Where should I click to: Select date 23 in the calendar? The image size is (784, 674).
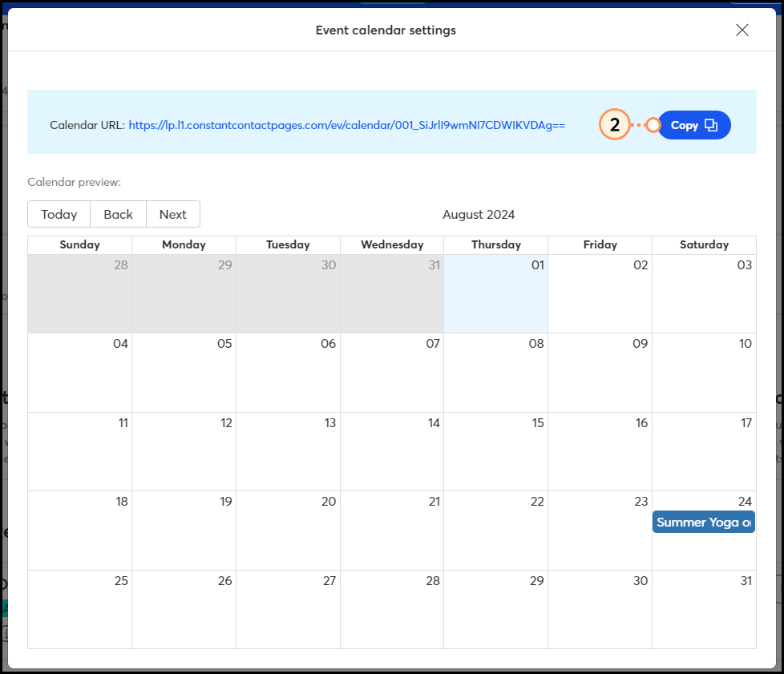641,502
